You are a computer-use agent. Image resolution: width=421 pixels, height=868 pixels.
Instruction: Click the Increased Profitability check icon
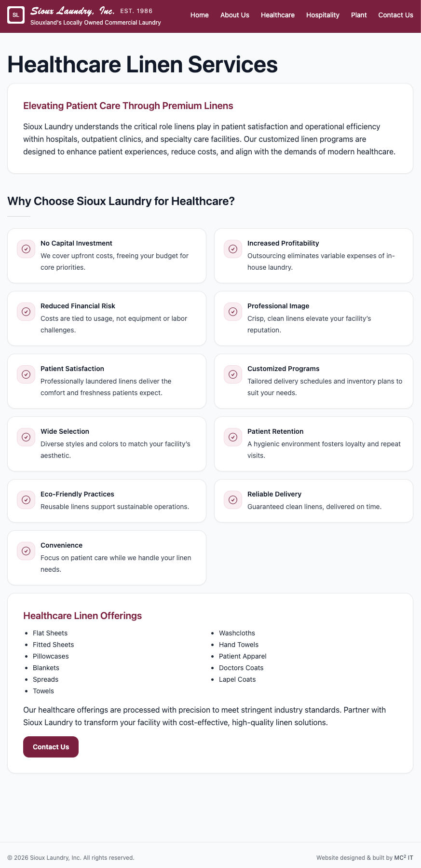pyautogui.click(x=232, y=249)
